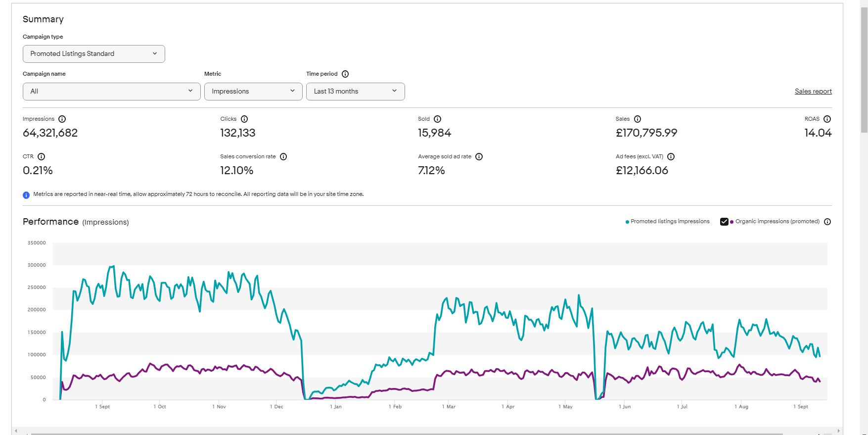The height and width of the screenshot is (435, 868).
Task: Click the Impressions info icon
Action: coord(62,119)
